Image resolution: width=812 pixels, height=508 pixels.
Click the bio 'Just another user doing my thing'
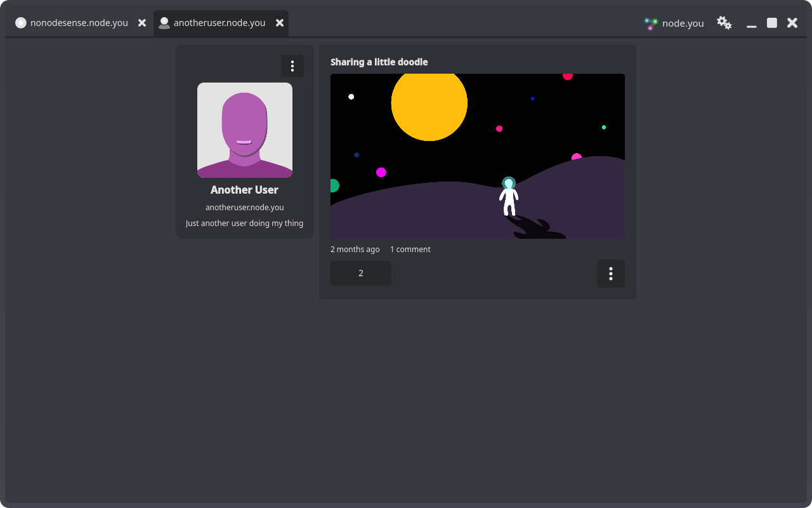coord(245,224)
